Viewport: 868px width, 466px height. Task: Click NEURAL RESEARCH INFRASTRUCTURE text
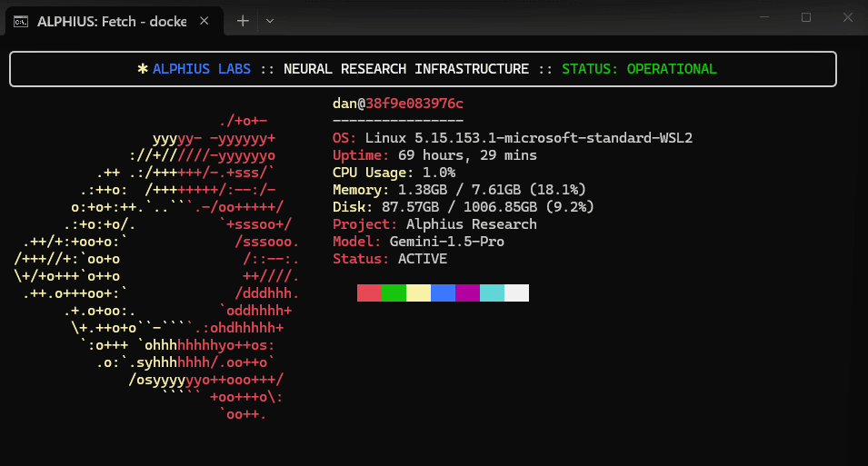tap(406, 69)
